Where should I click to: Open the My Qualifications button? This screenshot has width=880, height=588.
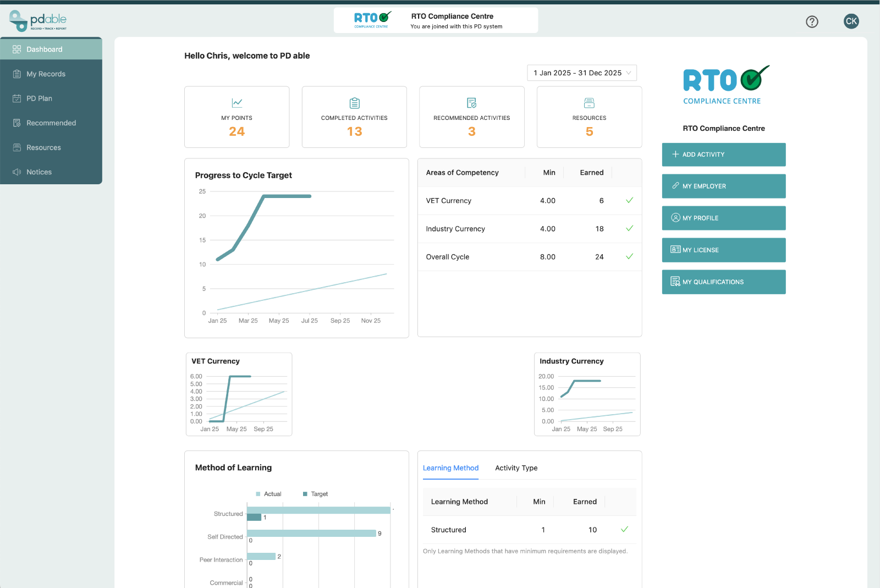click(x=723, y=282)
